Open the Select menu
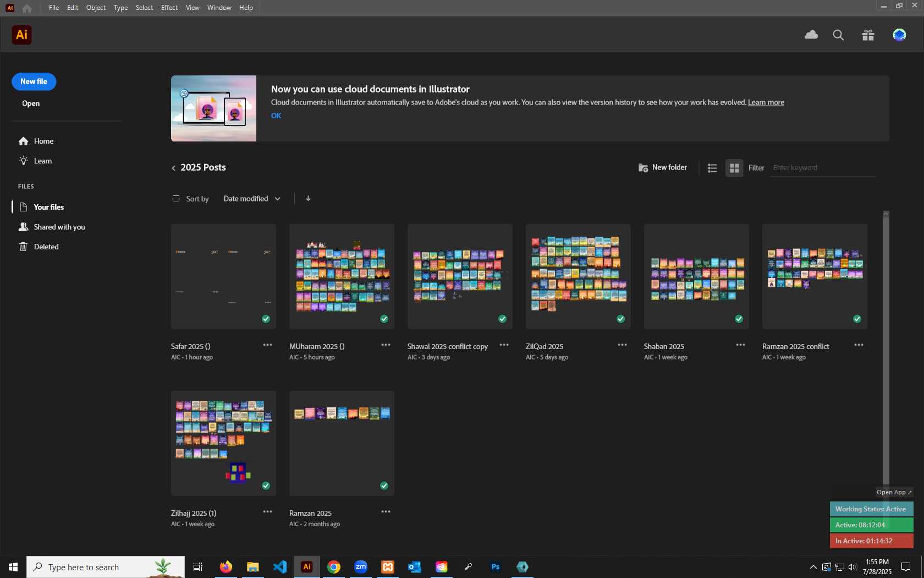Viewport: 924px width, 578px height. 144,8
